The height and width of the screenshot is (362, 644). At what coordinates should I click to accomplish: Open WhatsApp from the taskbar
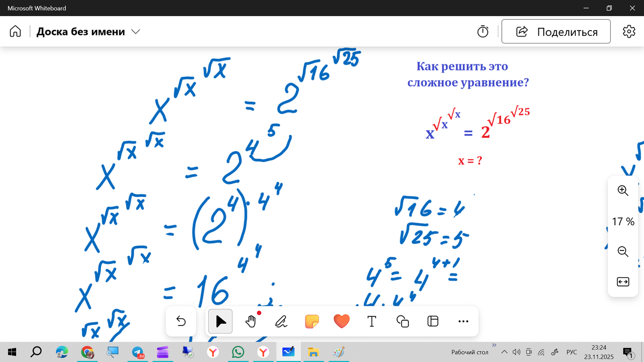238,352
